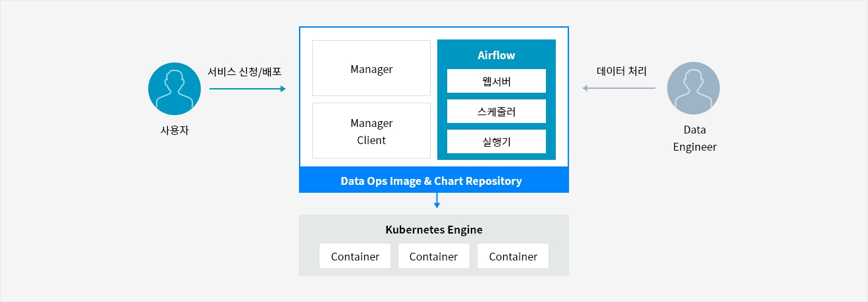Image resolution: width=868 pixels, height=302 pixels.
Task: Select the Manager box
Action: 371,68
